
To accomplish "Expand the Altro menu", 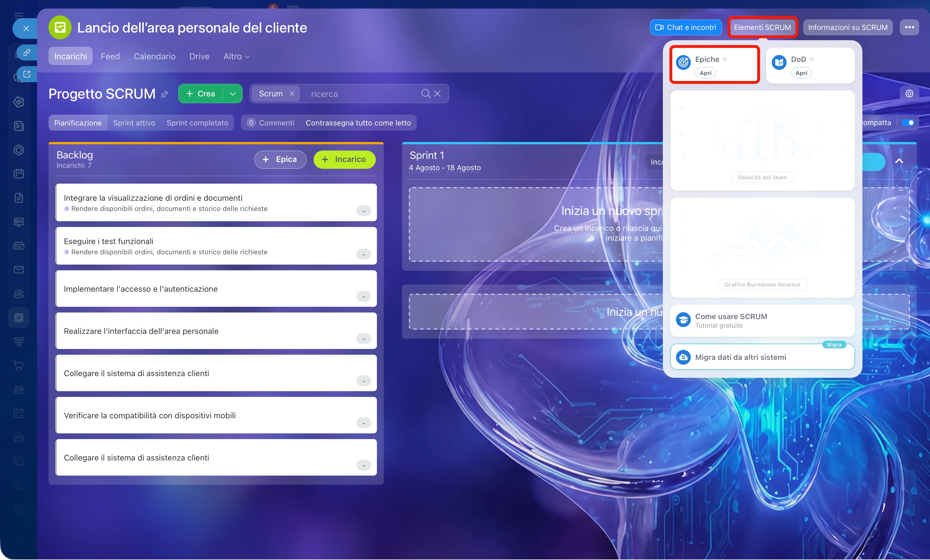I will click(x=236, y=56).
